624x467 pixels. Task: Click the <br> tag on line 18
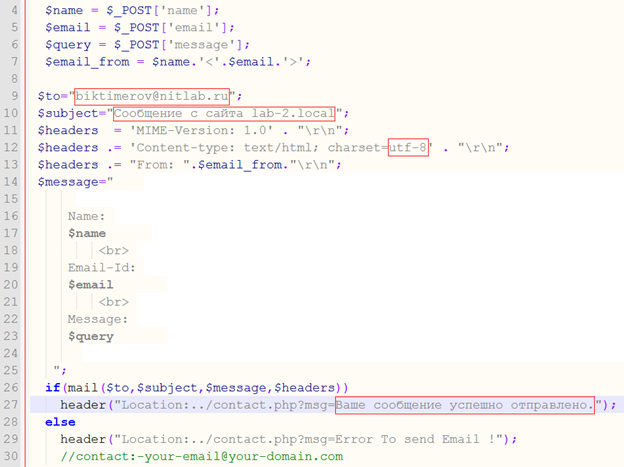[114, 250]
